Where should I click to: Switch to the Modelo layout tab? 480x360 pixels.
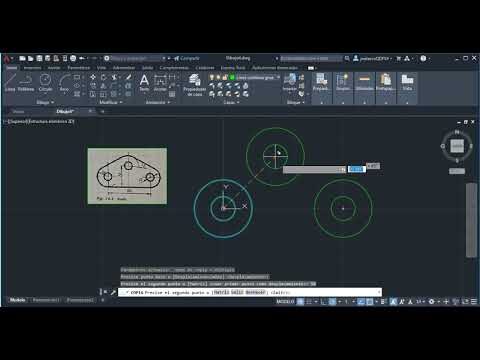click(x=17, y=300)
